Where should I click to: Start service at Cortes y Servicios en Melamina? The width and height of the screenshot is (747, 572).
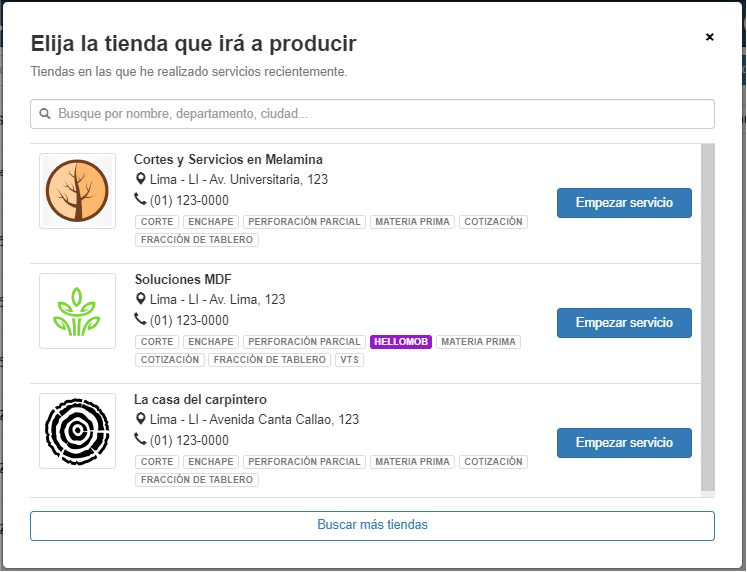(x=624, y=203)
